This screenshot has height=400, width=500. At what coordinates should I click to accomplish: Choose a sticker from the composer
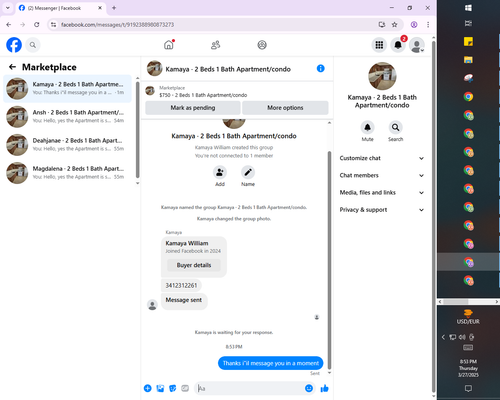172,388
